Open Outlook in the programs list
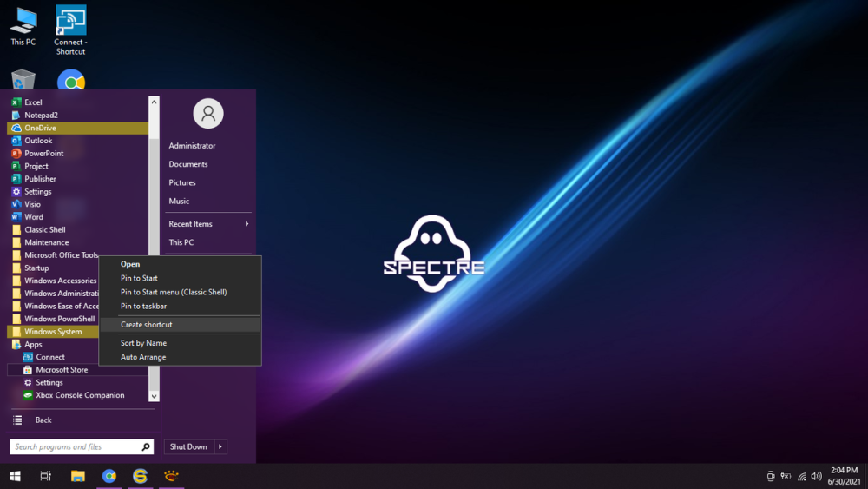The image size is (868, 489). pos(77,141)
